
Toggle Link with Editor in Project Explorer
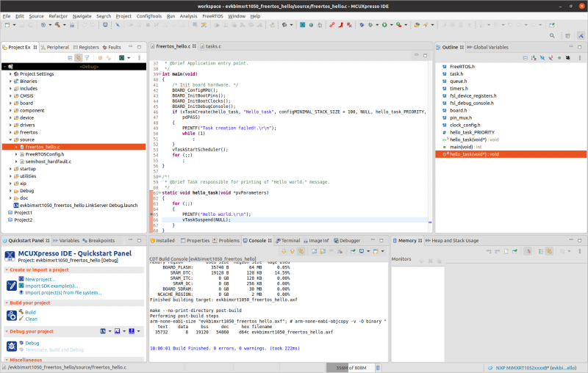pyautogui.click(x=78, y=57)
